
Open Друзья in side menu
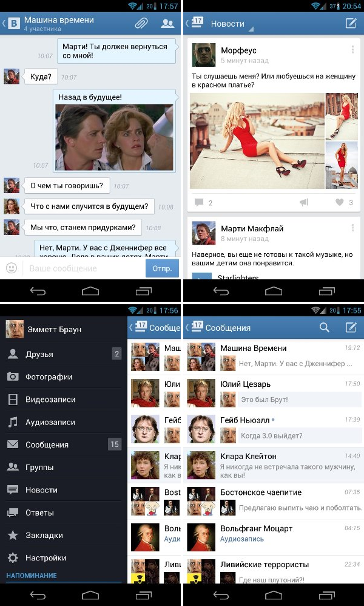[x=64, y=354]
